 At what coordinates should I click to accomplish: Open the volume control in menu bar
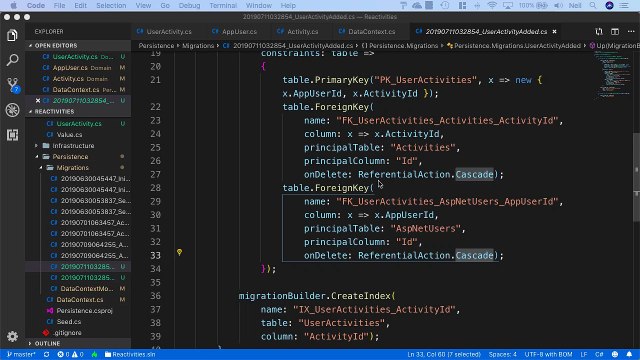coord(558,5)
